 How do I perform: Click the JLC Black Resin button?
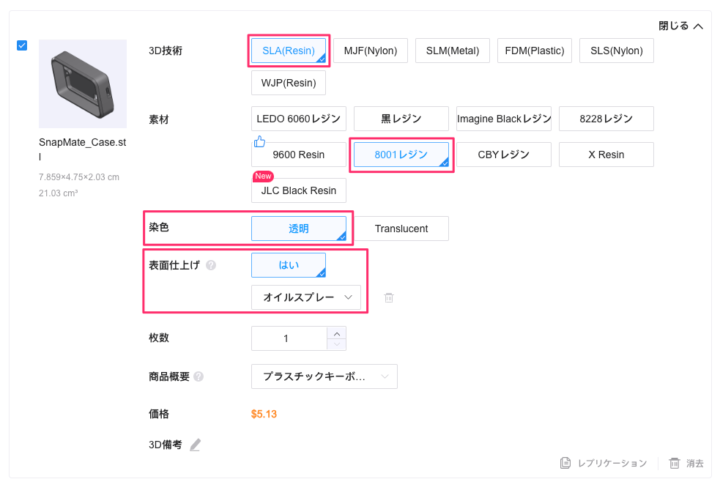click(298, 190)
